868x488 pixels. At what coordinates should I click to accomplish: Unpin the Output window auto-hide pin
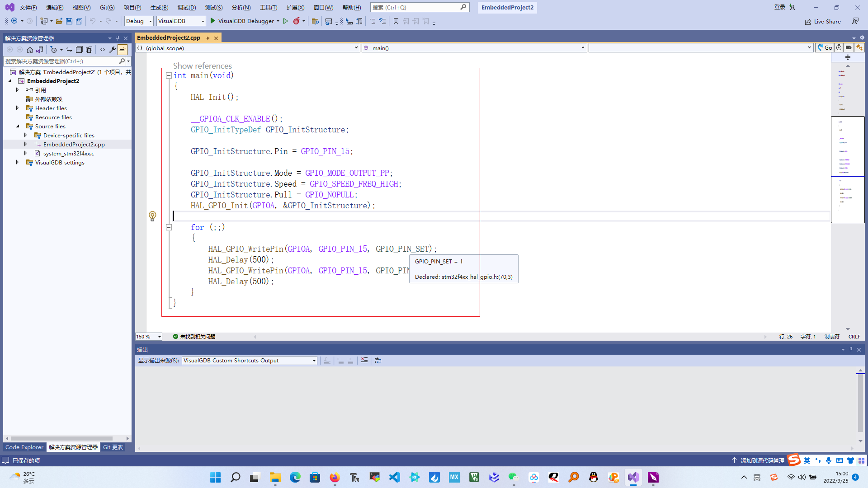(851, 349)
